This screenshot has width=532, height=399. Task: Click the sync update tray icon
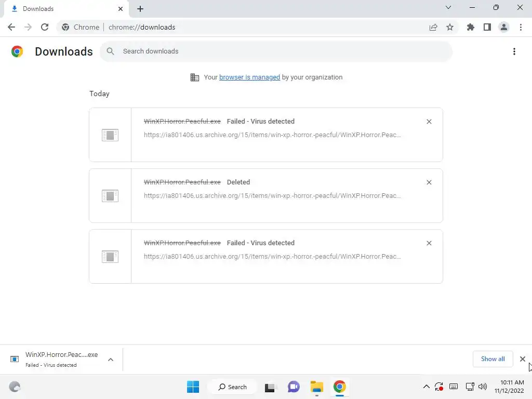[x=439, y=387]
